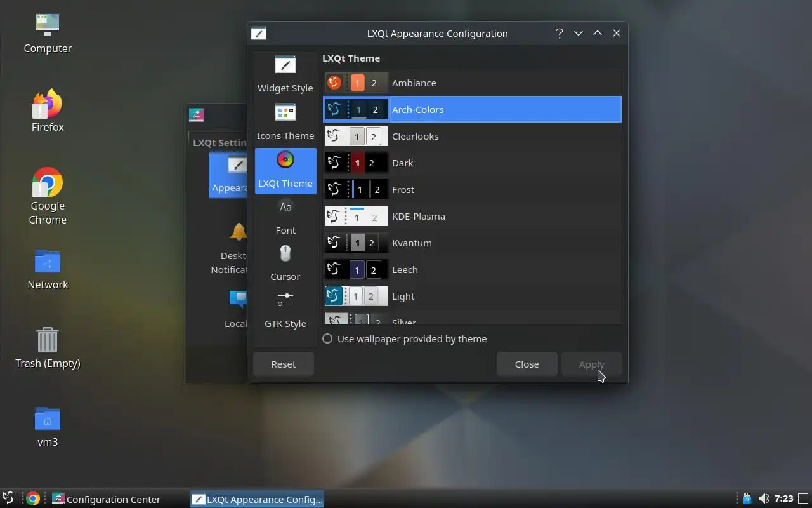Open the vm3 home folder icon
812x508 pixels.
(x=48, y=427)
